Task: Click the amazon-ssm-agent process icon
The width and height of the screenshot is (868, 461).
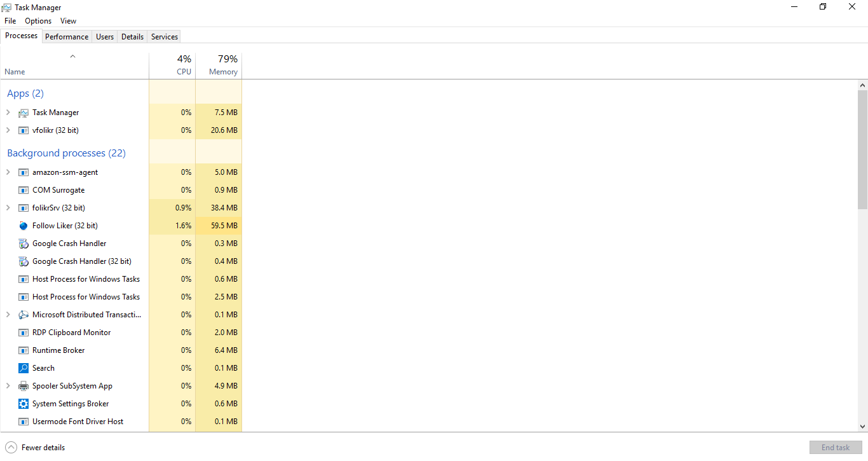Action: coord(24,172)
